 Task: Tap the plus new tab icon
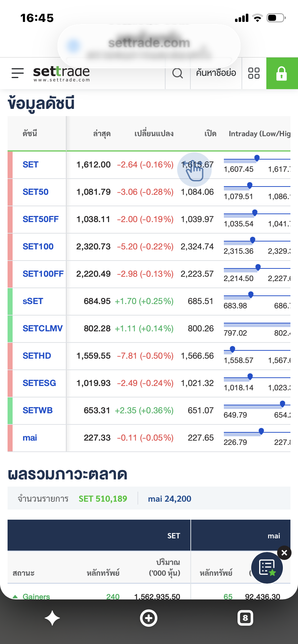tap(149, 618)
